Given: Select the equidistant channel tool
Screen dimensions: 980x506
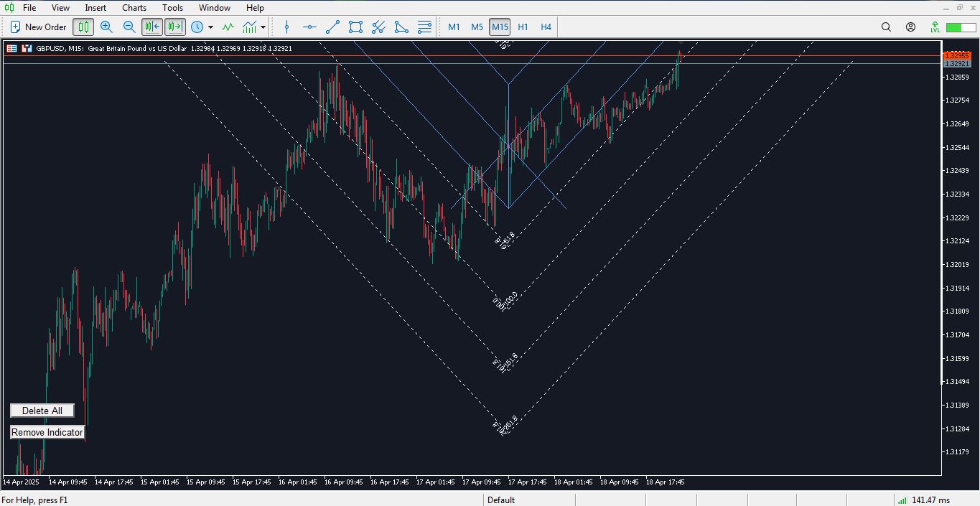Looking at the screenshot, I should click(378, 27).
